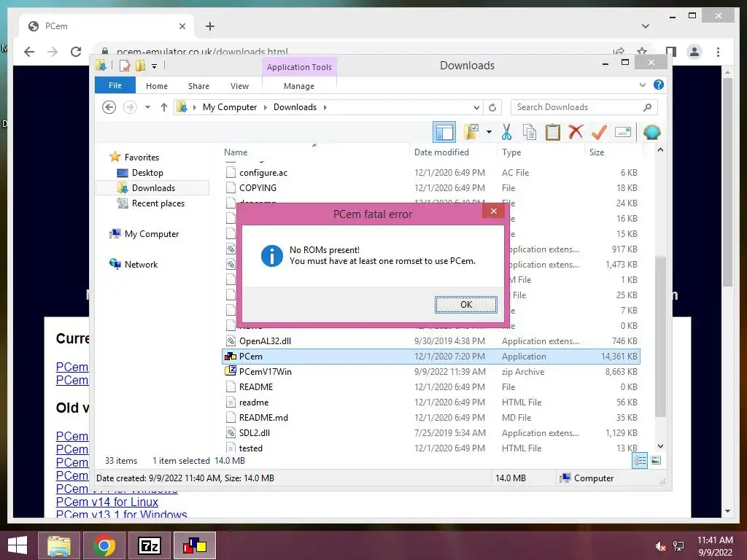Refresh the Downloads folder

492,107
